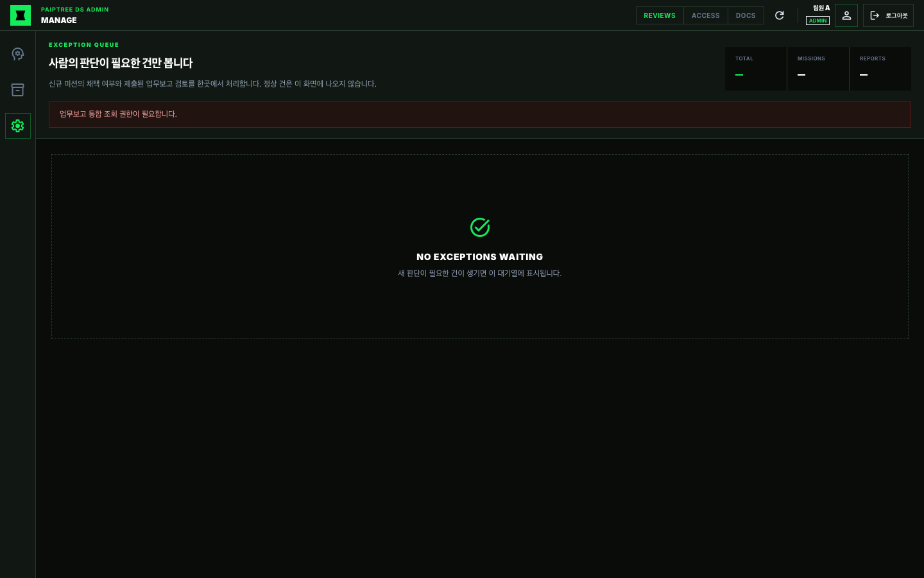Click the red permission error banner text
Viewport: 924px width, 578px height.
[118, 114]
